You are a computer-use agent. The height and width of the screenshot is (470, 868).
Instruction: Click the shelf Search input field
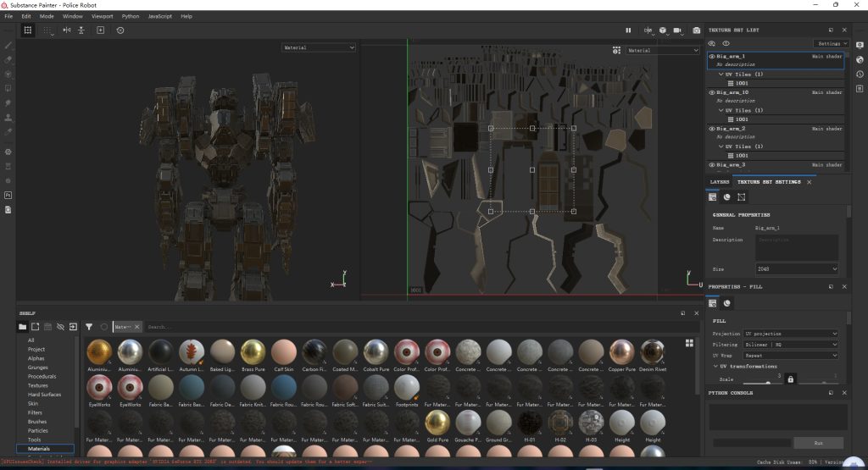pos(409,327)
